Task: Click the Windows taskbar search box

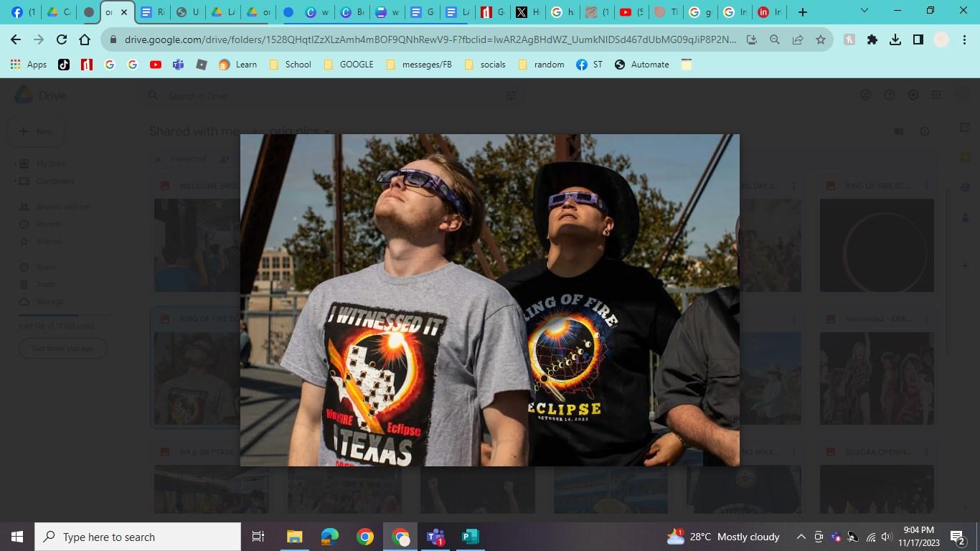Action: click(138, 537)
